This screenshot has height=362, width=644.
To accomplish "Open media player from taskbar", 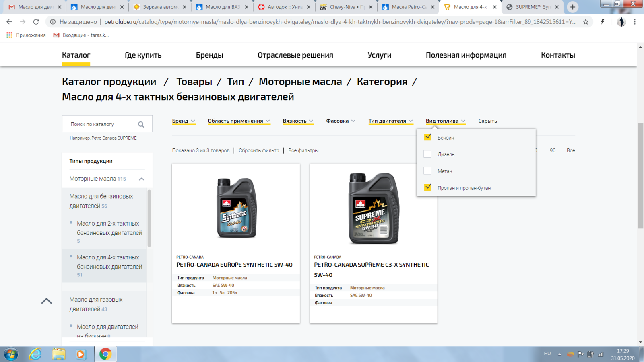I will (x=81, y=354).
